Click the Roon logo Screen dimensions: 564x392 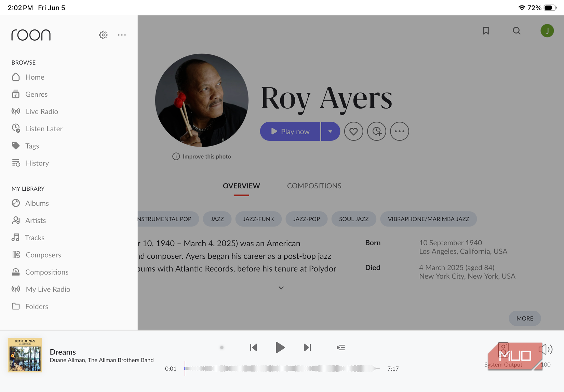pos(31,35)
